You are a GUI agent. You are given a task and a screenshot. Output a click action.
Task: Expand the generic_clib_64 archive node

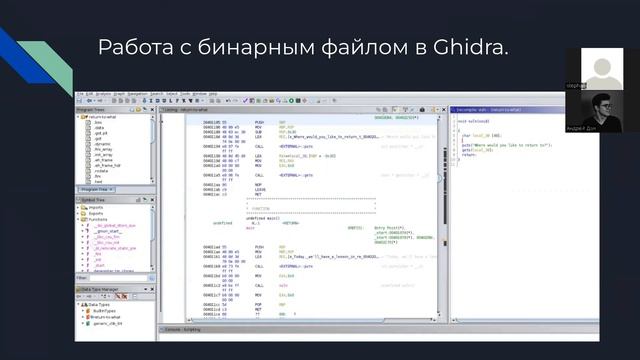pos(83,323)
